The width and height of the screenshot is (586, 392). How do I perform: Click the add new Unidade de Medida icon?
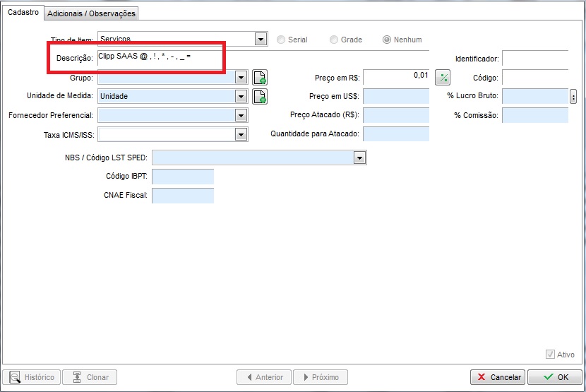coord(260,96)
